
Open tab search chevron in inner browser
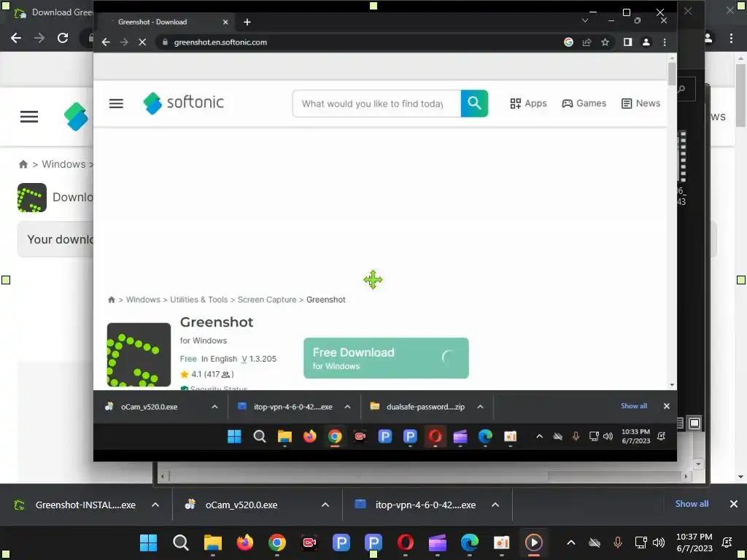tap(585, 20)
